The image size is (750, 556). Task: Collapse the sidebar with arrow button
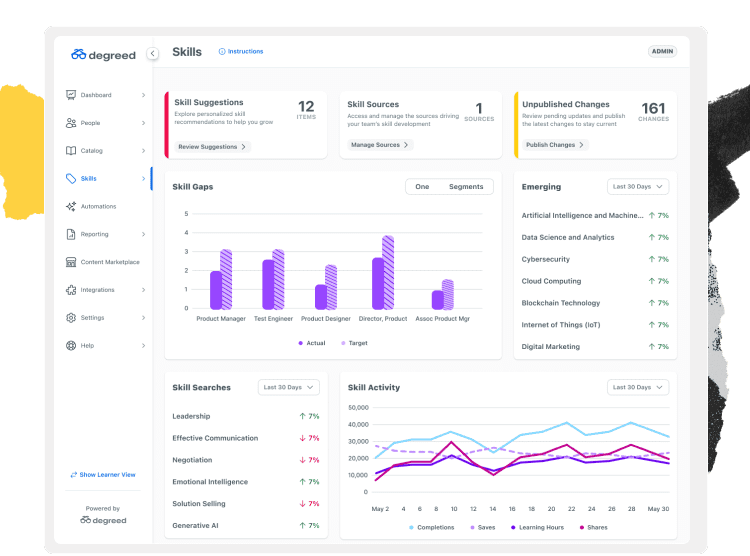coord(153,54)
